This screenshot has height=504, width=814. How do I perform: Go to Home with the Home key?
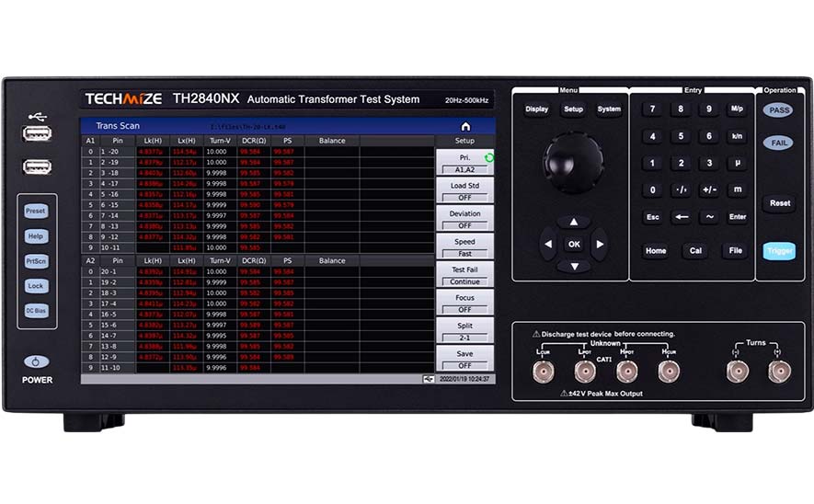click(656, 251)
